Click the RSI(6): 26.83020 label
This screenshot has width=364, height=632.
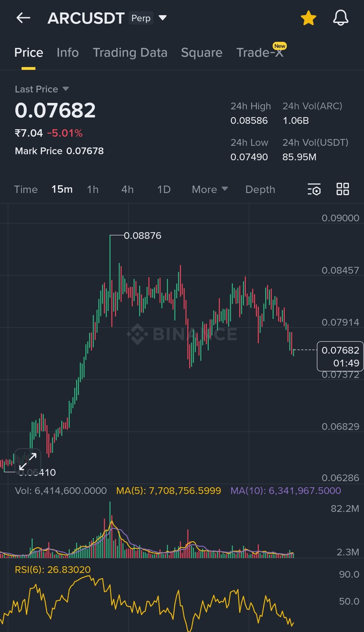(x=53, y=570)
